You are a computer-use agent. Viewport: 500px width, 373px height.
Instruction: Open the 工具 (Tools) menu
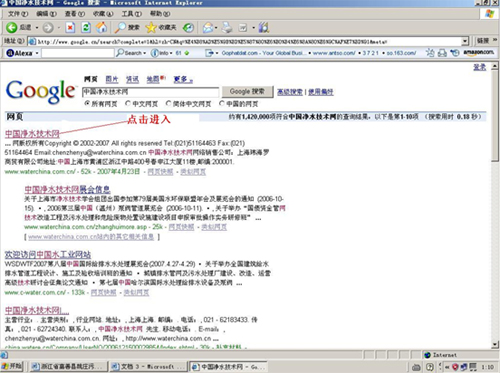pos(131,14)
